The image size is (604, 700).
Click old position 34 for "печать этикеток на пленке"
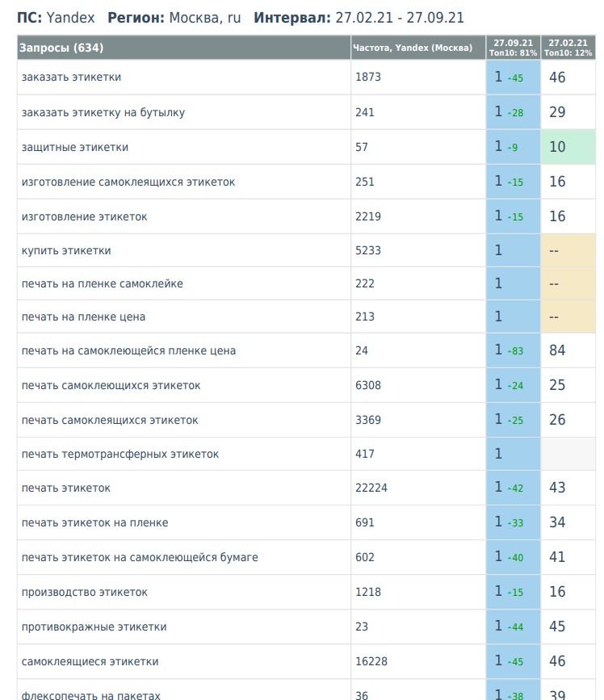pos(557,522)
